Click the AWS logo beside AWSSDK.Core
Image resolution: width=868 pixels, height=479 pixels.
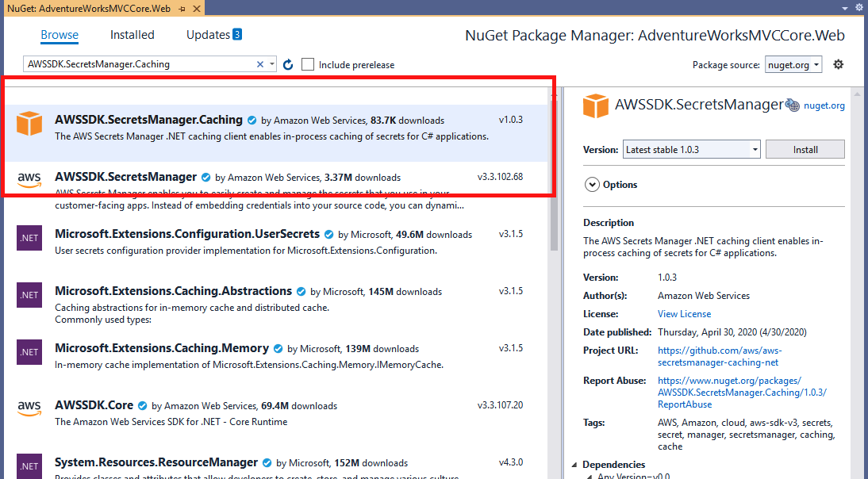coord(29,409)
